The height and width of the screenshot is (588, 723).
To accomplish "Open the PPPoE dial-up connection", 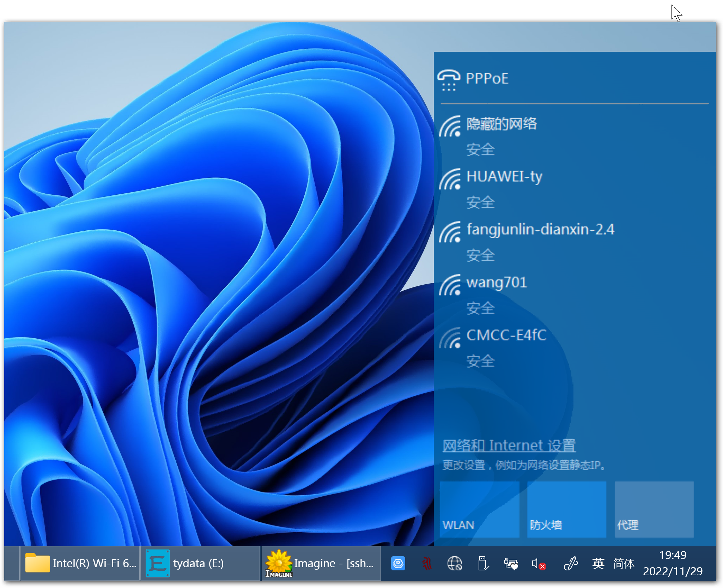I will 575,79.
